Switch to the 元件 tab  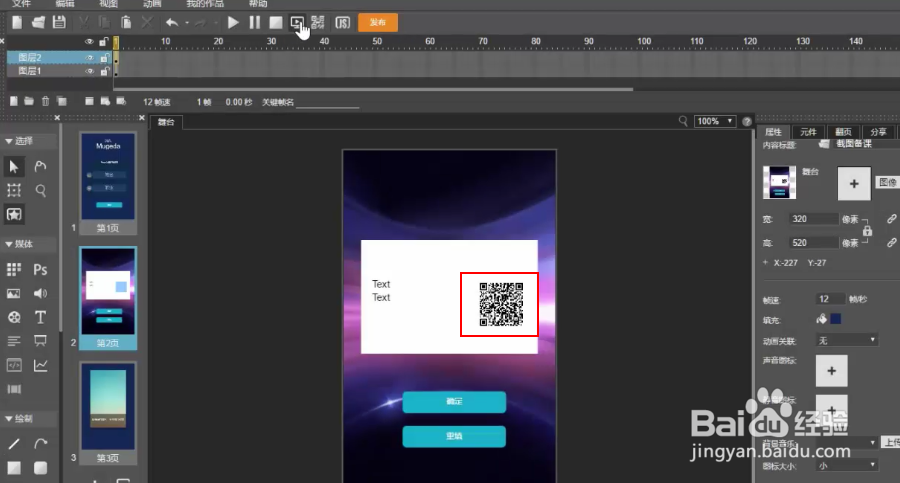[x=808, y=132]
